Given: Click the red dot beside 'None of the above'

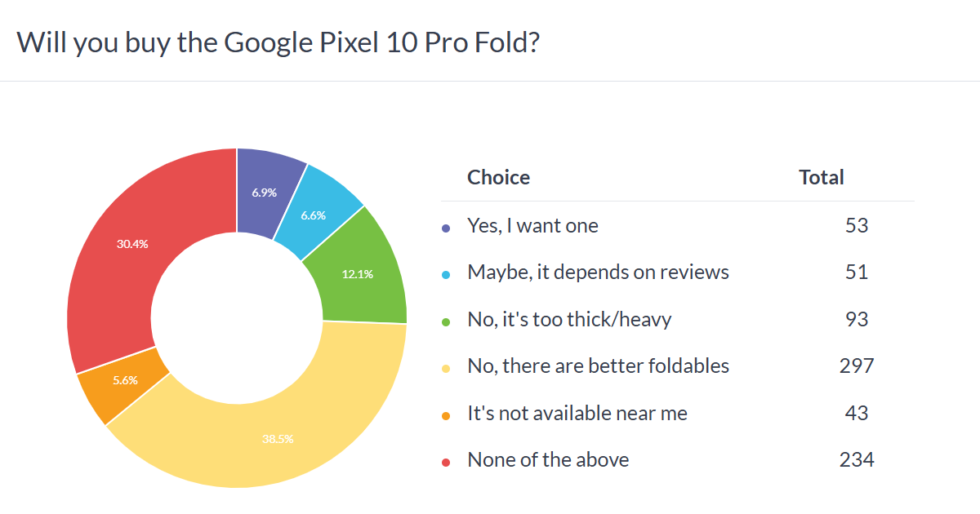Looking at the screenshot, I should click(446, 463).
